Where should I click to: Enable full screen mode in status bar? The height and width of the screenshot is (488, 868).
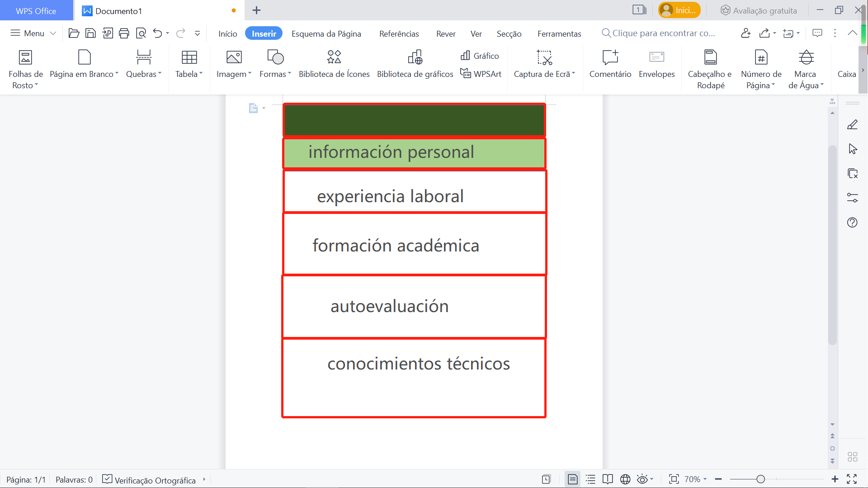[x=852, y=479]
